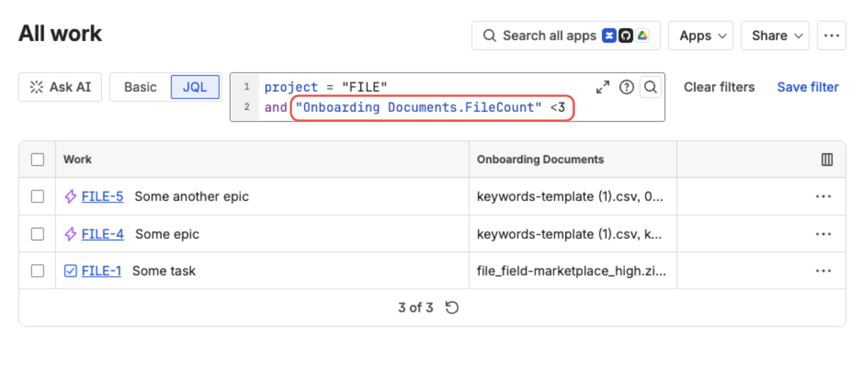Viewport: 868px width, 380px height.
Task: Click the FileCount condition on JQL line 2
Action: tap(433, 107)
